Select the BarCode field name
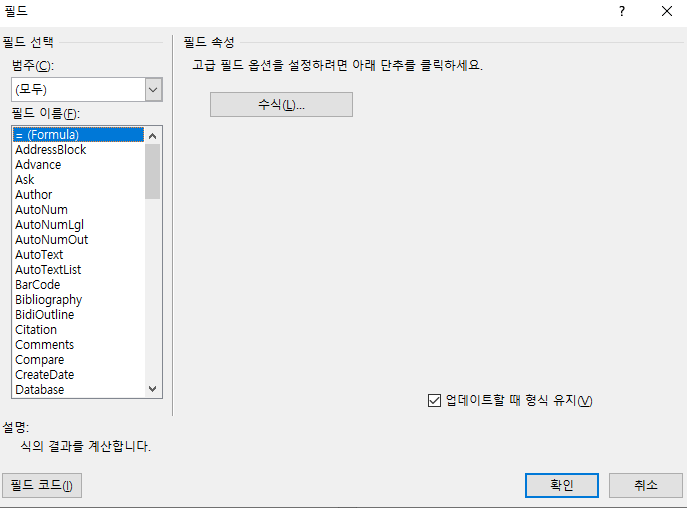687x508 pixels. pyautogui.click(x=37, y=285)
